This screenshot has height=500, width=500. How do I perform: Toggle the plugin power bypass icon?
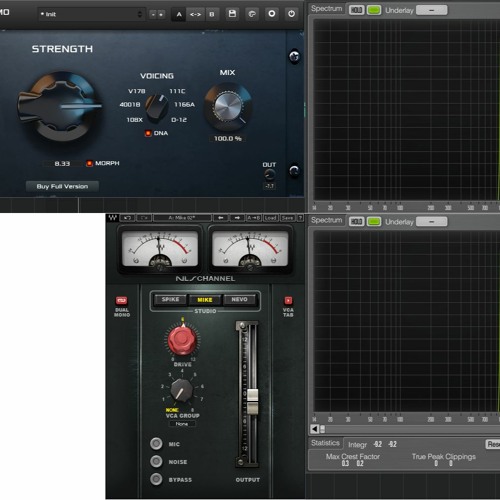click(291, 14)
